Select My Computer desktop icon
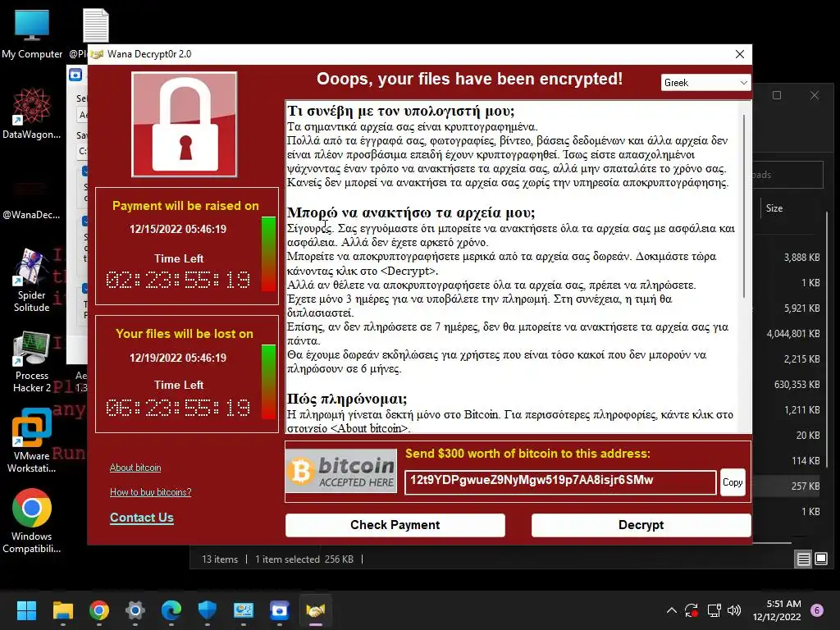 [x=32, y=34]
